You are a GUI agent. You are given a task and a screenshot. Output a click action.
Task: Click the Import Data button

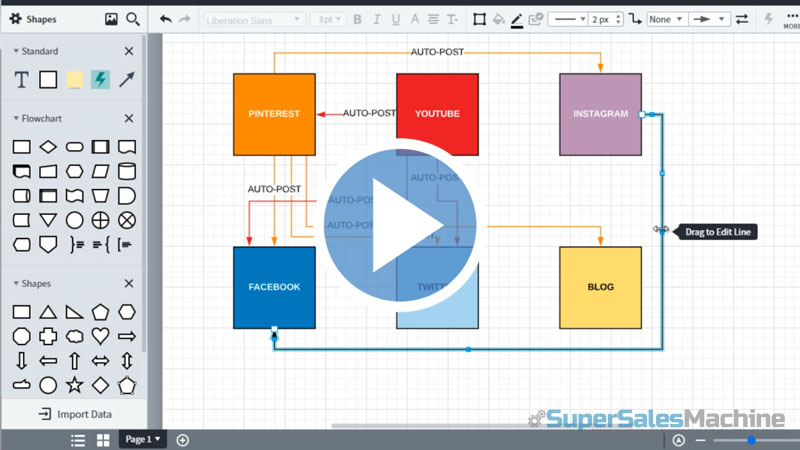(74, 414)
